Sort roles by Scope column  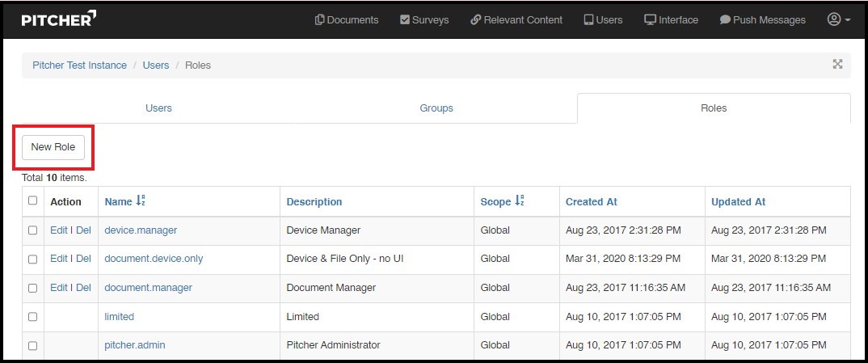pos(503,201)
